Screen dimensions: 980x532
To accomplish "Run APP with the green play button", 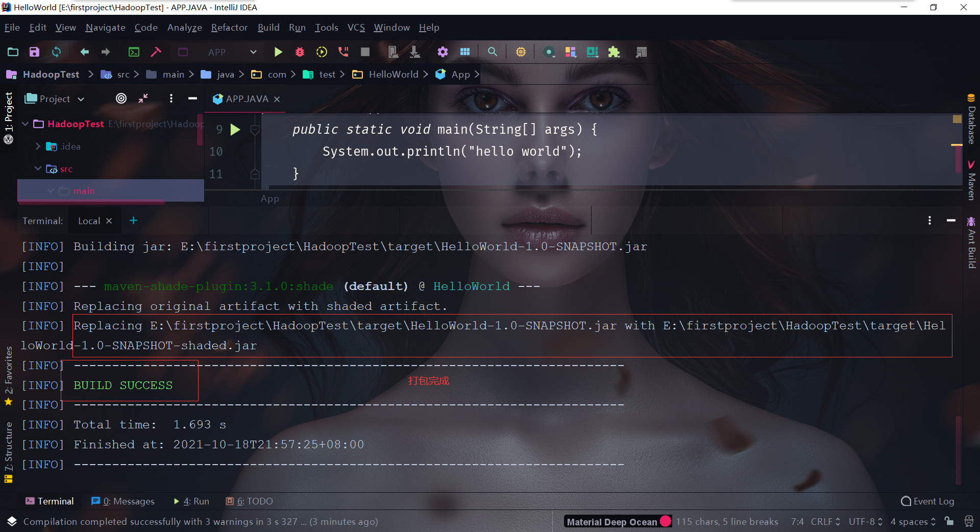I will 278,52.
